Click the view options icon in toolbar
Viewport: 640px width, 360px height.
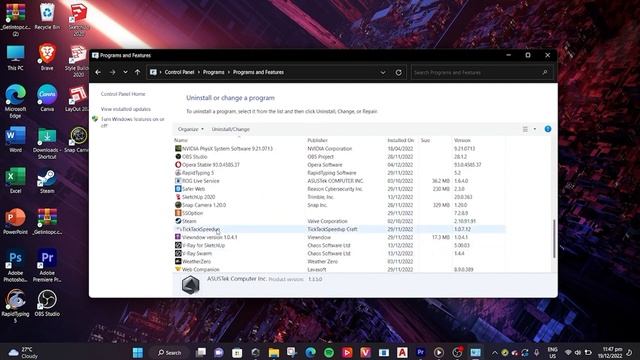pos(525,129)
